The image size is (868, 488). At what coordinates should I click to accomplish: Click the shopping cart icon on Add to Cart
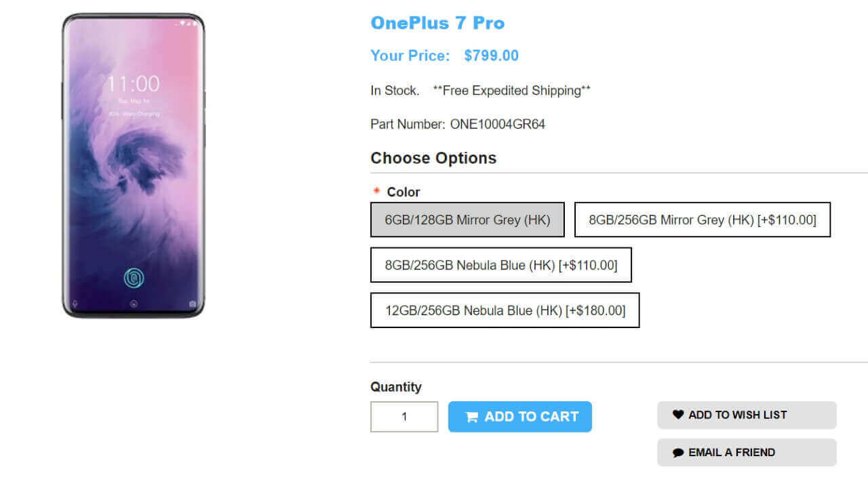(472, 418)
